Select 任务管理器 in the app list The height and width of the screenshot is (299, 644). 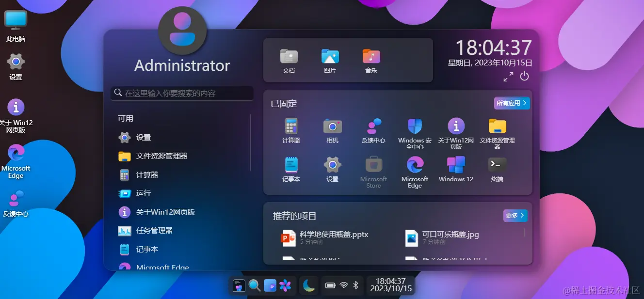pyautogui.click(x=182, y=231)
